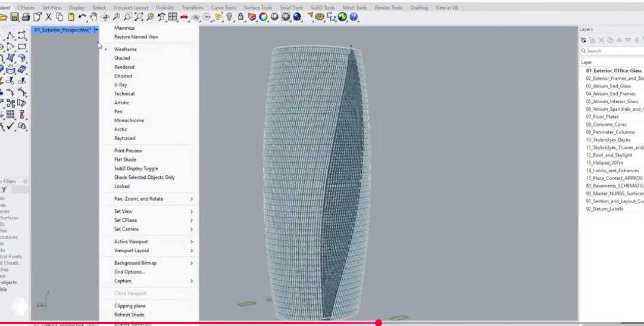Image resolution: width=644 pixels, height=326 pixels.
Task: Toggle the Locked menu option
Action: click(x=121, y=186)
